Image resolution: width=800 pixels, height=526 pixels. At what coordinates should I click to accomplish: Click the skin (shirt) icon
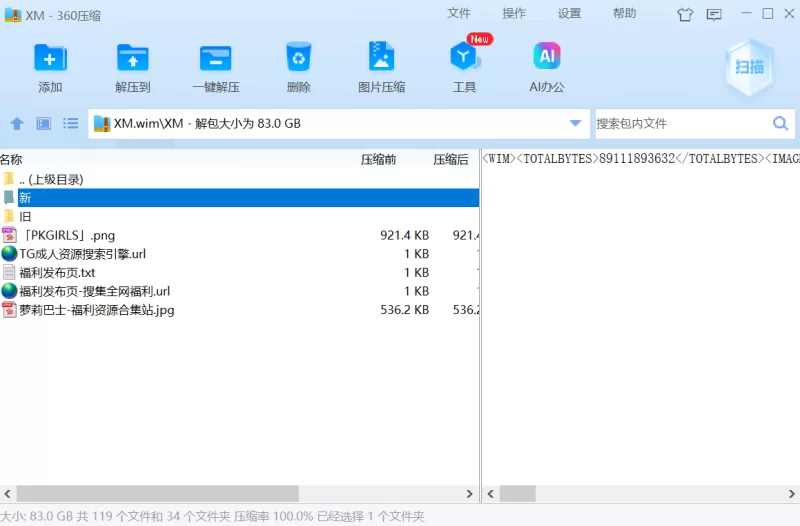(x=685, y=14)
